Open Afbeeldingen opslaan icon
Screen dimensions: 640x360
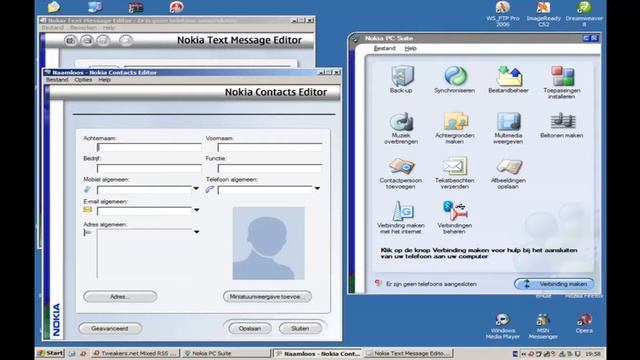tap(508, 173)
